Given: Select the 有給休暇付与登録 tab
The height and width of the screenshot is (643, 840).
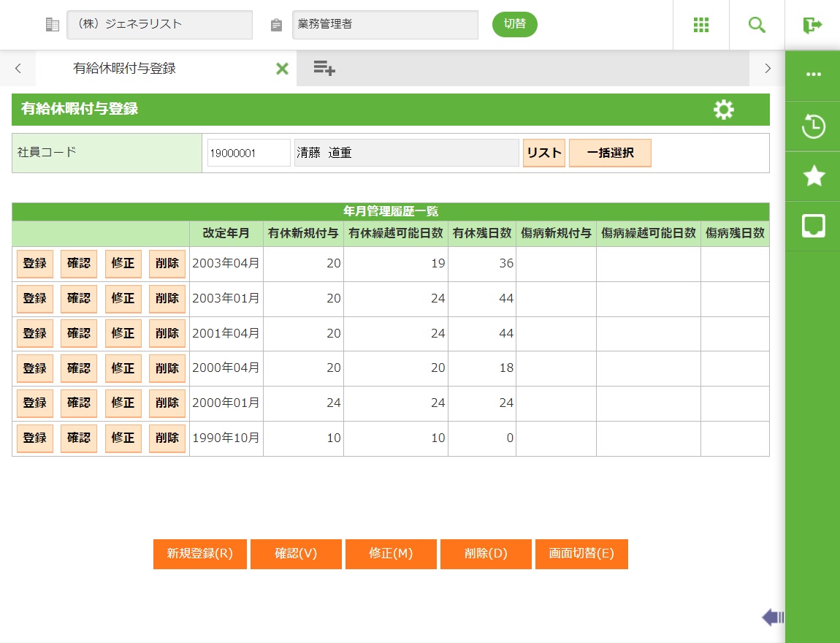Looking at the screenshot, I should [x=124, y=69].
